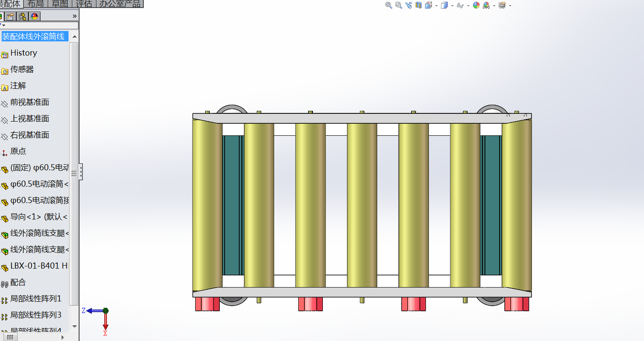Click the View Settings monitor icon
This screenshot has width=644, height=341.
coord(502,5)
